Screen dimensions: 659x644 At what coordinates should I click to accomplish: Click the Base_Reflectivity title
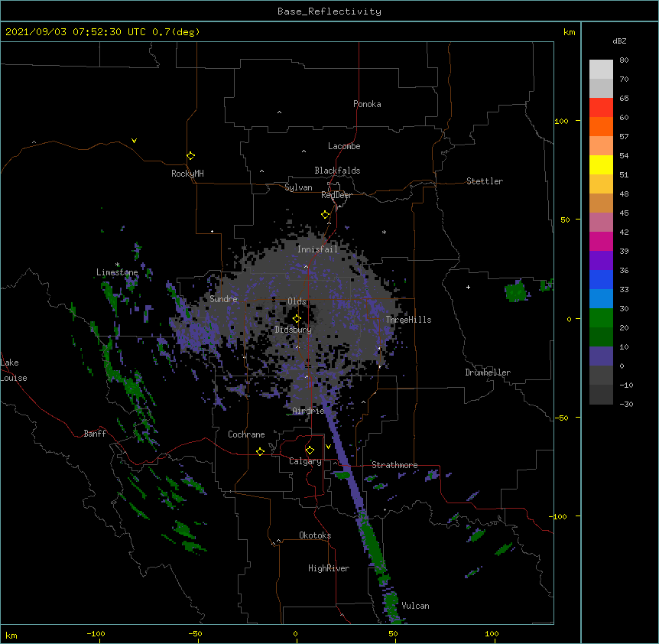329,11
